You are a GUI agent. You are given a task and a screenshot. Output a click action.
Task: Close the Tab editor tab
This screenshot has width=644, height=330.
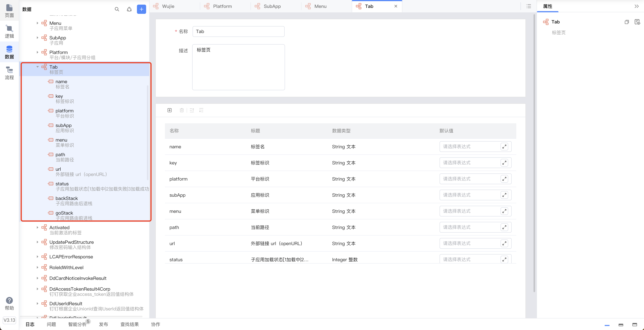click(396, 6)
